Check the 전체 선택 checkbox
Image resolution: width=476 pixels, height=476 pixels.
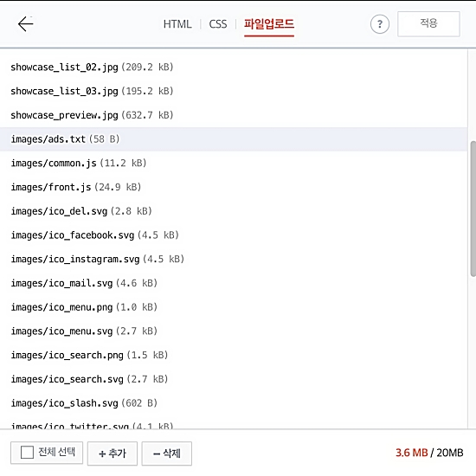pyautogui.click(x=27, y=453)
